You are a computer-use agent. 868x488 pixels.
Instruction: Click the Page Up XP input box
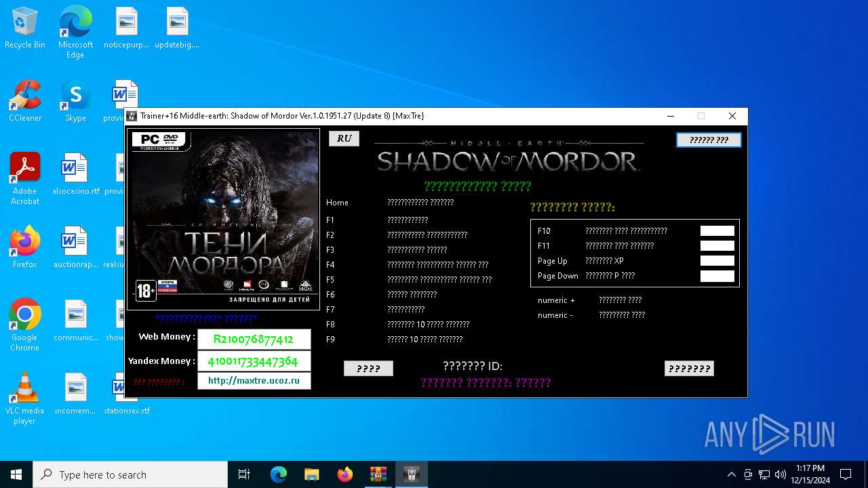coord(717,261)
